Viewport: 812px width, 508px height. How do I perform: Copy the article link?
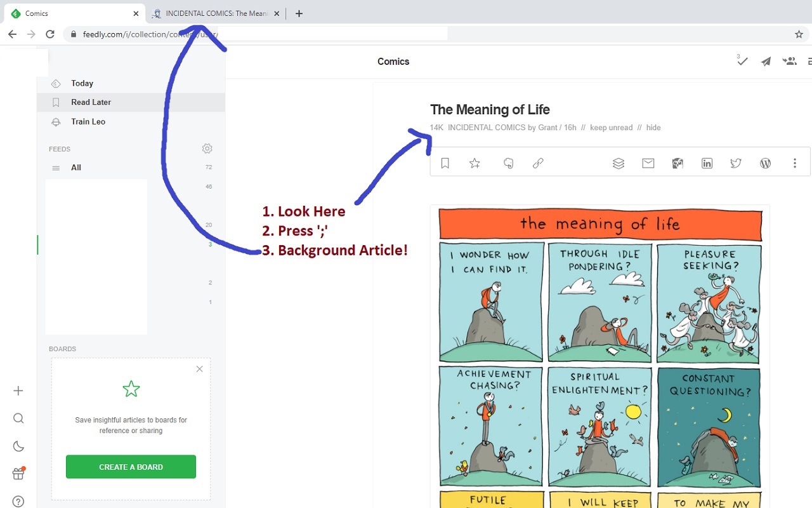tap(538, 163)
